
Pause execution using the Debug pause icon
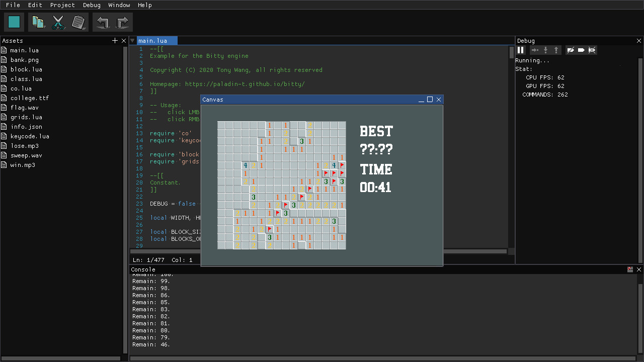[x=521, y=50]
